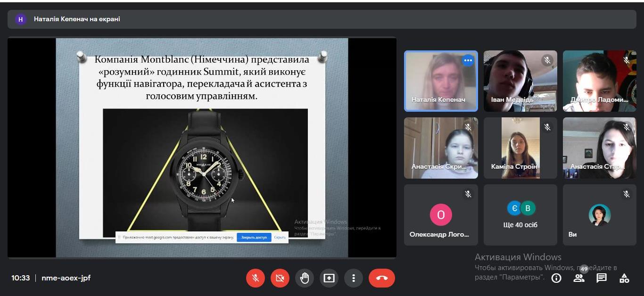Click the Закрыть доступ button

click(254, 237)
